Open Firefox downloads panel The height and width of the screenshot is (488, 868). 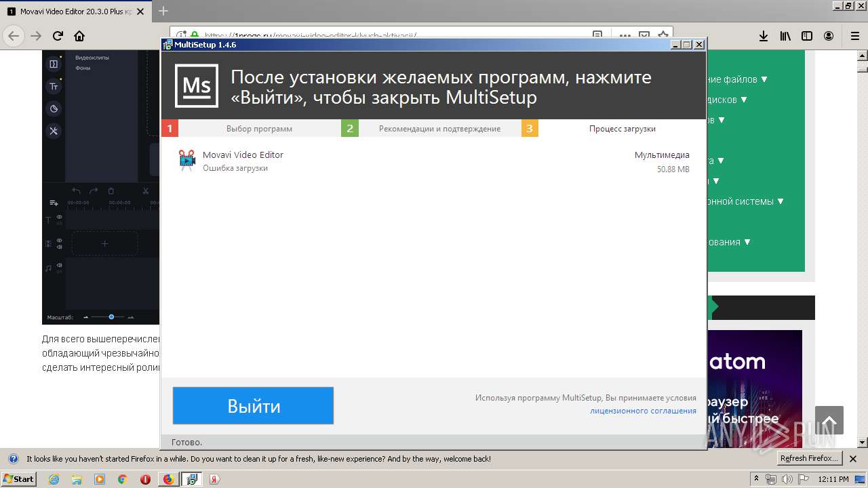[763, 36]
